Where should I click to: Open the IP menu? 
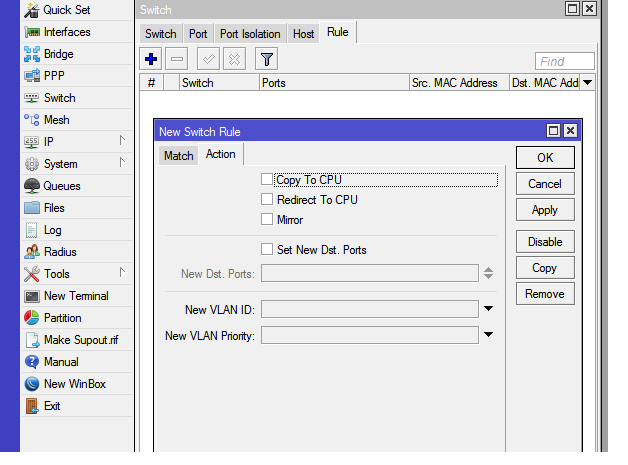point(76,141)
